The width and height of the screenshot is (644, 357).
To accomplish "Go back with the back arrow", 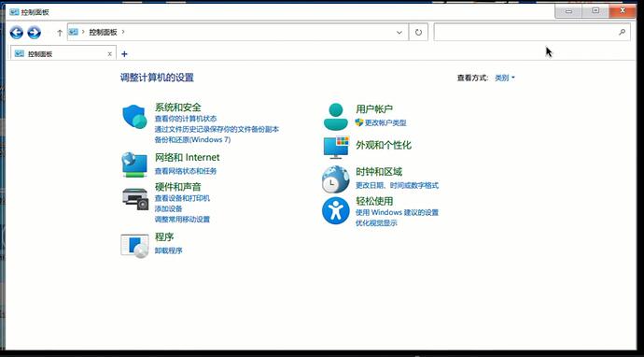I will tap(17, 32).
